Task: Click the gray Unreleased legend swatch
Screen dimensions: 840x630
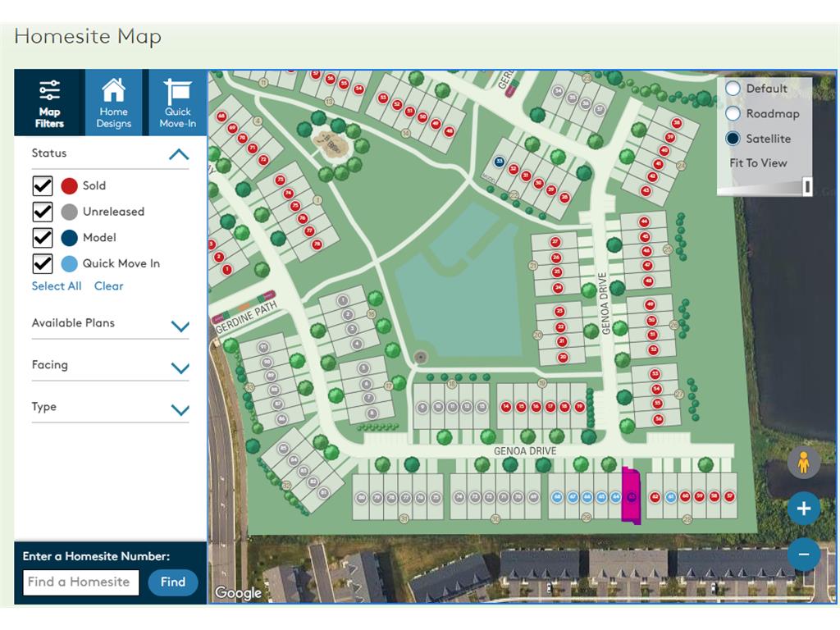Action: [x=70, y=212]
